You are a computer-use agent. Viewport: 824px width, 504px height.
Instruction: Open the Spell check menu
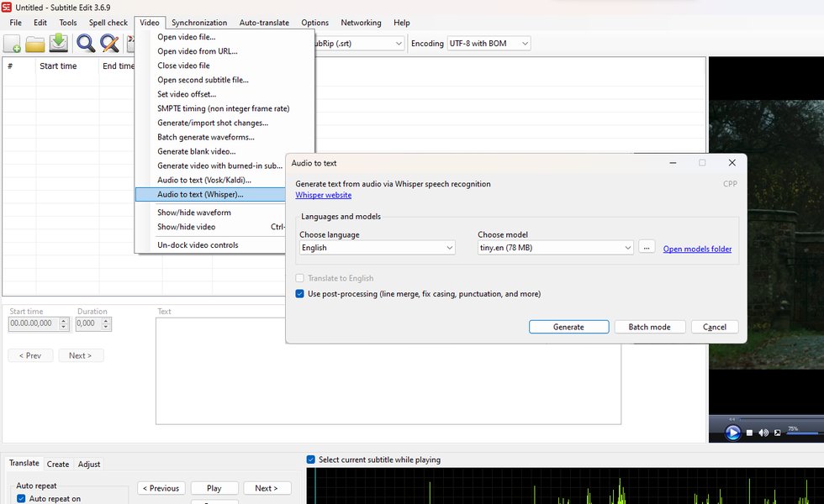[108, 23]
